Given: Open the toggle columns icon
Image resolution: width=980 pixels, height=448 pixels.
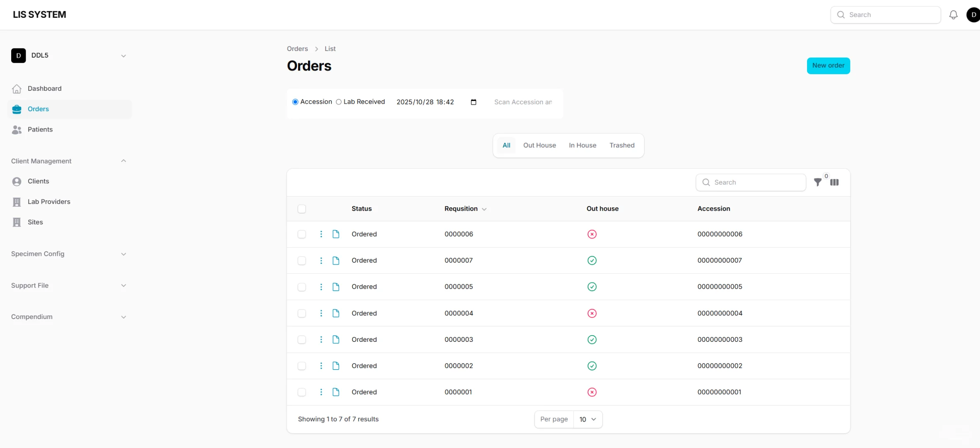Looking at the screenshot, I should [834, 182].
